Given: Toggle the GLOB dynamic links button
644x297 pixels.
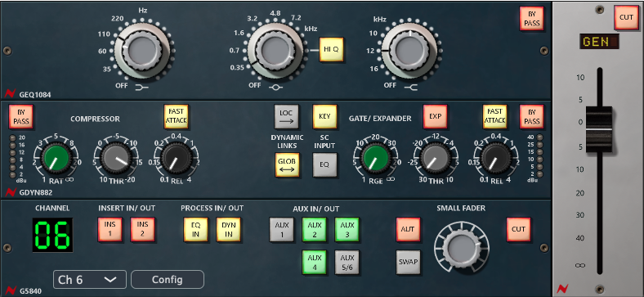Looking at the screenshot, I should point(287,164).
